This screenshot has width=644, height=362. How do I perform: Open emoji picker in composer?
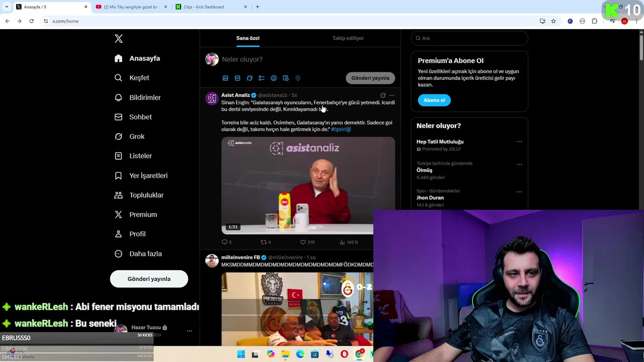tap(274, 78)
